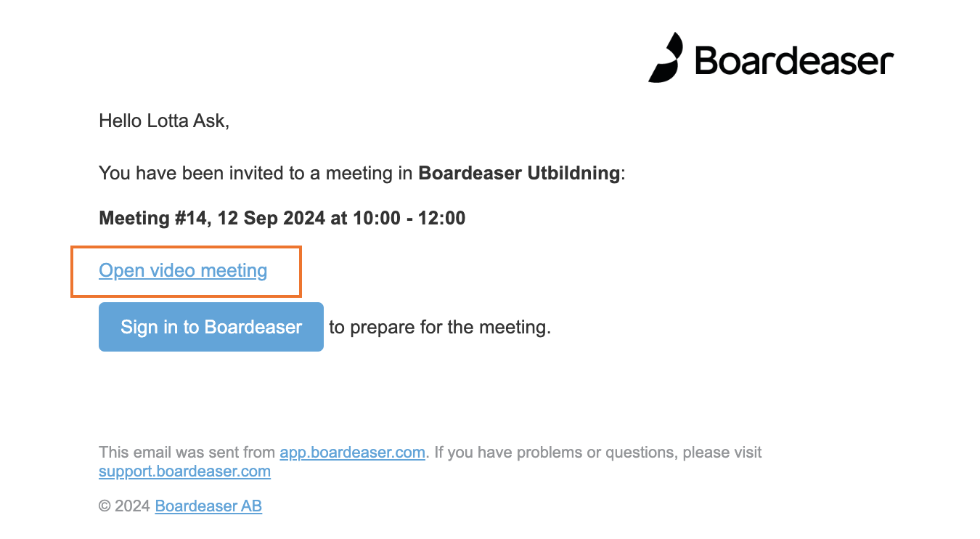Screen dimensions: 980x539
Task: Click the 10:00 - 12:00 meeting time
Action: coord(409,218)
